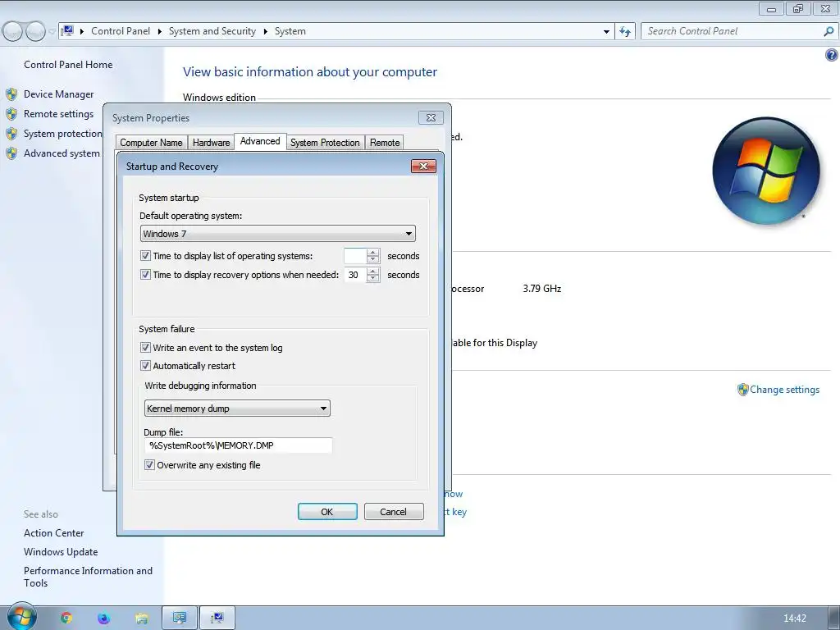Click the shield icon next to Change settings
The image size is (840, 630).
742,390
